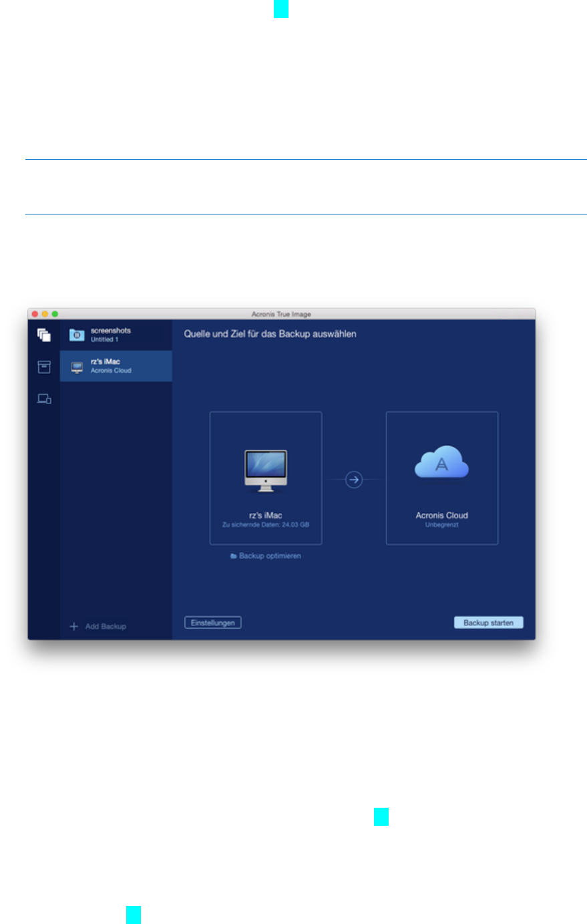Click the heading 'Quelle und Ziel für das Backup auswählen'
The height and width of the screenshot is (924, 587).
click(270, 334)
